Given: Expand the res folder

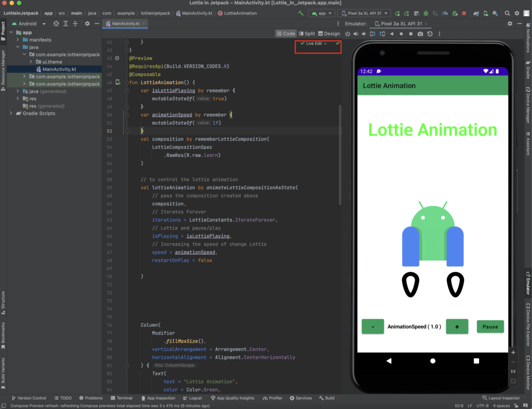Looking at the screenshot, I should click(18, 99).
